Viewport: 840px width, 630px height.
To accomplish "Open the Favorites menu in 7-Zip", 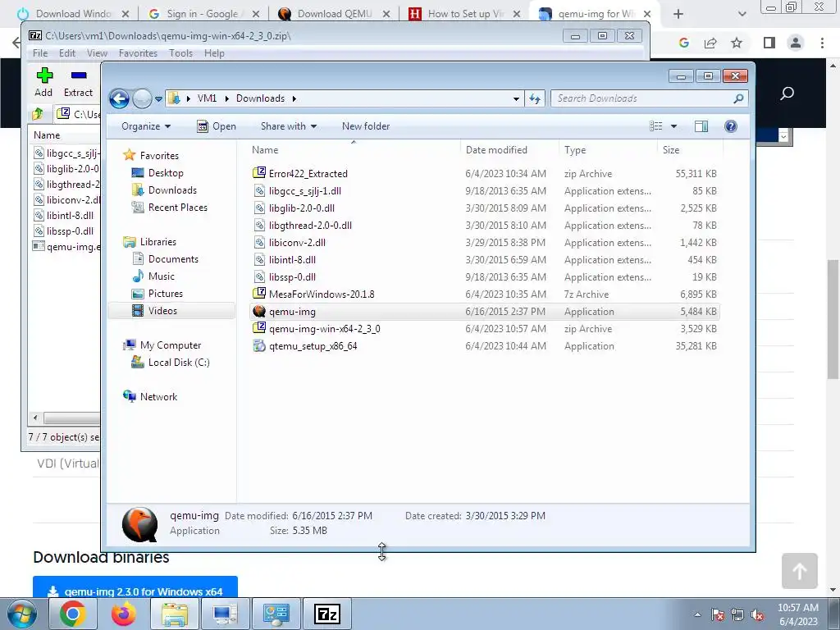I will [138, 53].
